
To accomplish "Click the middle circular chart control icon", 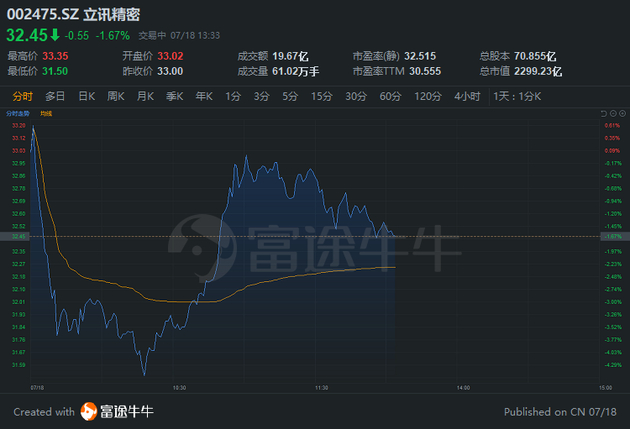I will click(613, 114).
